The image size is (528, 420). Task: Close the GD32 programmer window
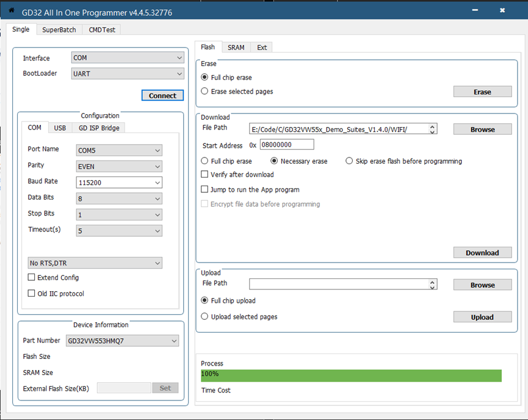coord(502,10)
